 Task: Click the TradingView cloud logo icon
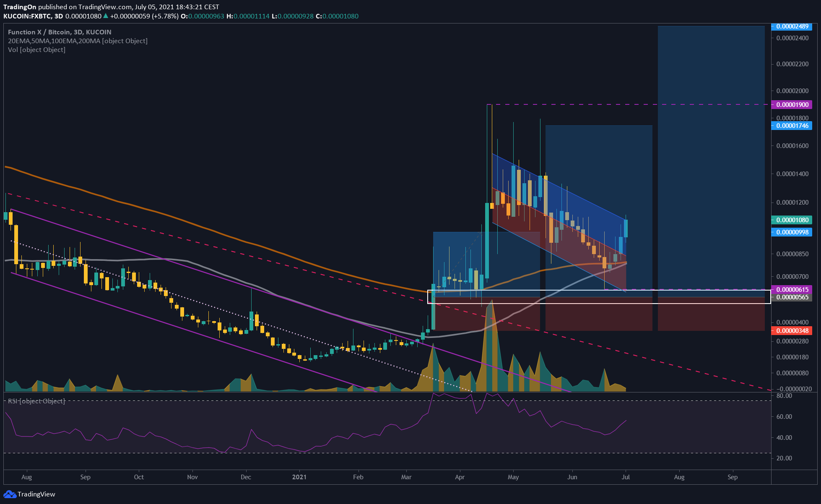[x=10, y=494]
